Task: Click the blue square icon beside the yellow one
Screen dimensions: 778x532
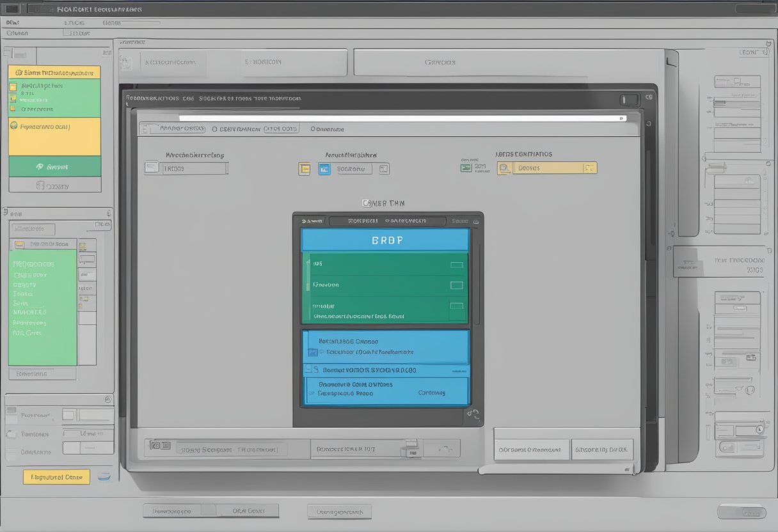Action: point(324,169)
